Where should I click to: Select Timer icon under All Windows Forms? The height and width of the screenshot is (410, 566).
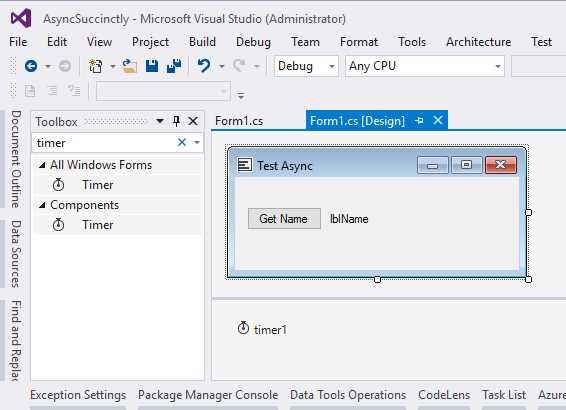58,185
